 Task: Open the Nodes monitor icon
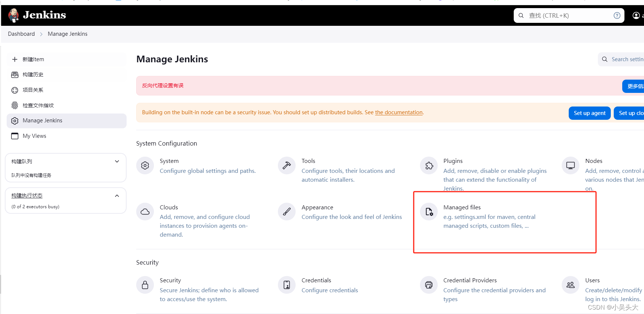pos(571,165)
